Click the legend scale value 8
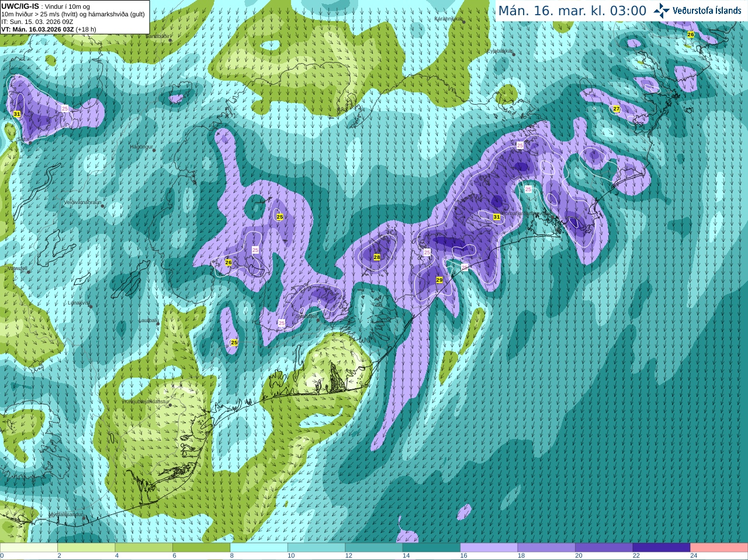 coord(232,556)
